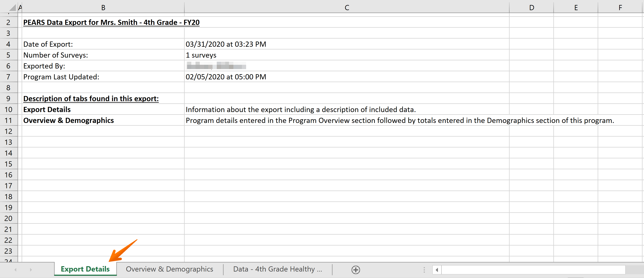This screenshot has width=644, height=278.
Task: Click the left scroll arrow on horizontal scrollbar
Action: tap(437, 270)
